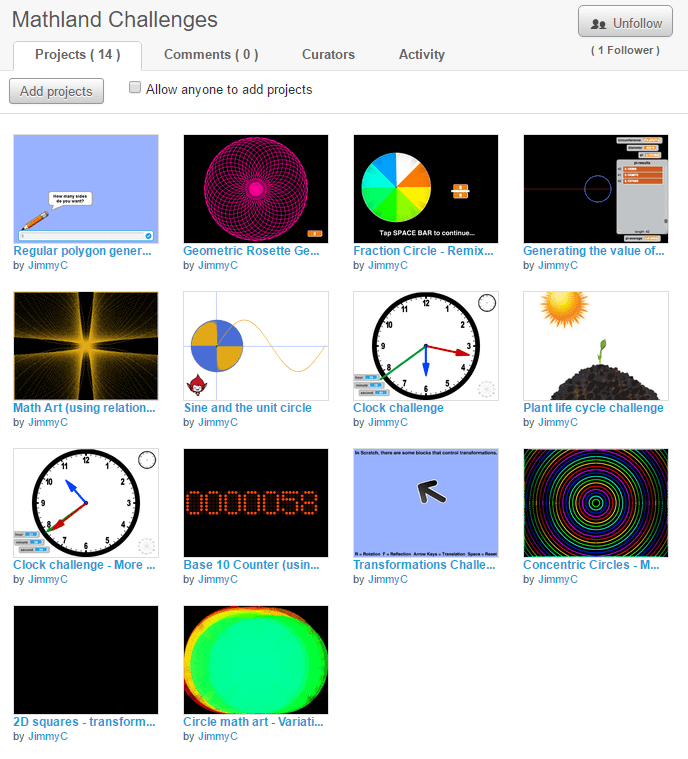
Task: Click the Transformations Challenge project title
Action: (424, 565)
